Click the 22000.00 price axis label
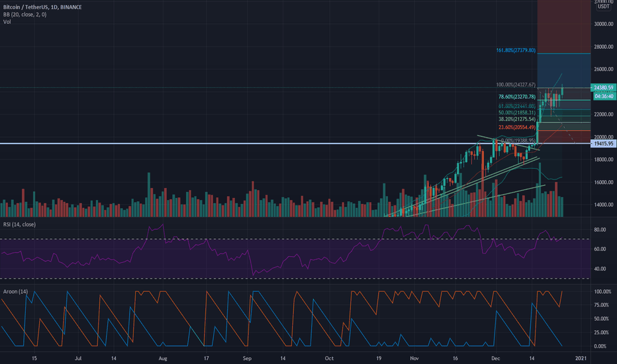 click(604, 114)
